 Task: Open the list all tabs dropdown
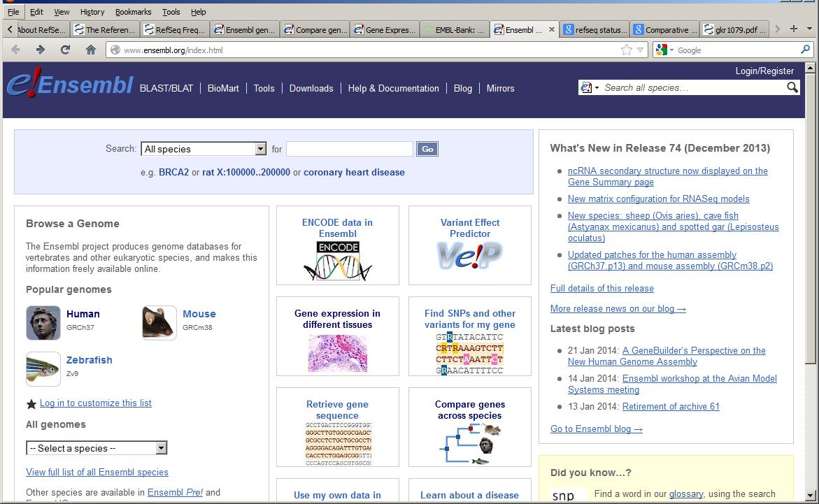(x=810, y=29)
